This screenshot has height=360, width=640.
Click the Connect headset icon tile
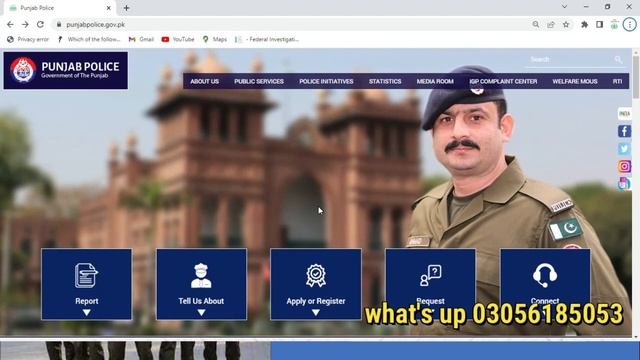(545, 275)
